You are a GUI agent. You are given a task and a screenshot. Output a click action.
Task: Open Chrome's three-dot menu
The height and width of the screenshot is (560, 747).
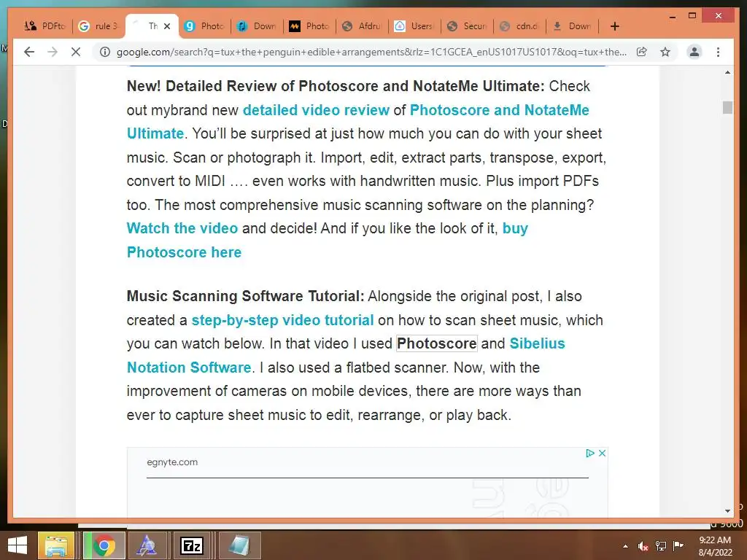(718, 52)
